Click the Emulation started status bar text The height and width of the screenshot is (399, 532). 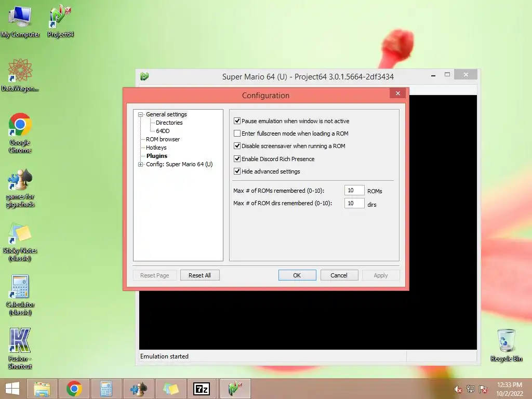click(164, 356)
